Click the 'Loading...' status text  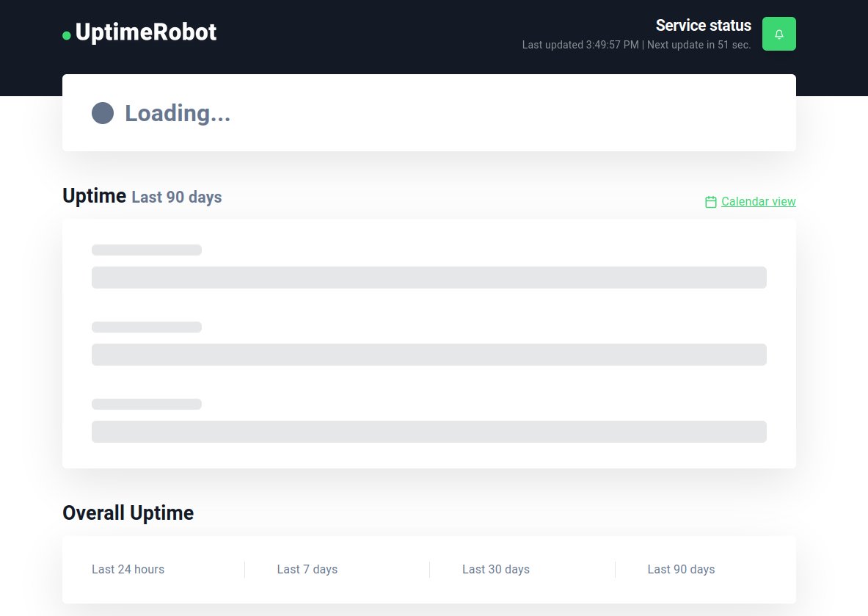point(177,114)
